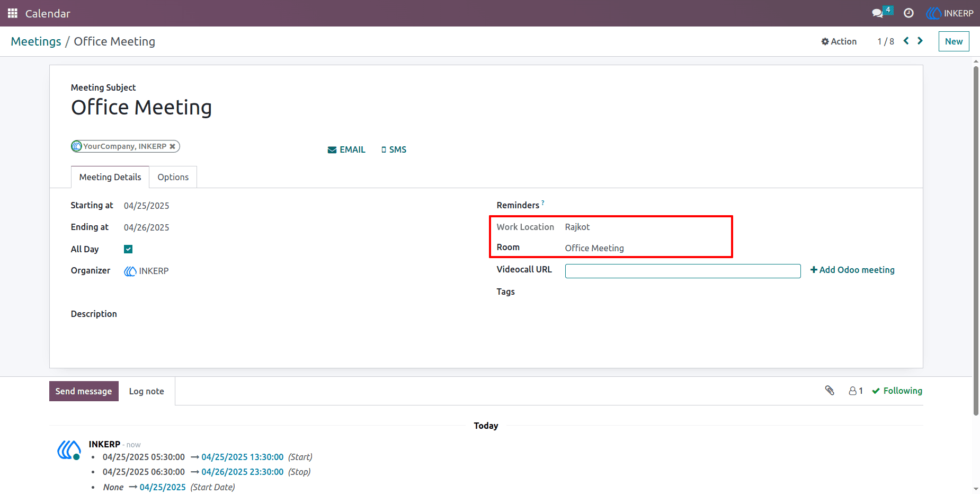Click Send message button
The image size is (980, 494).
(84, 391)
